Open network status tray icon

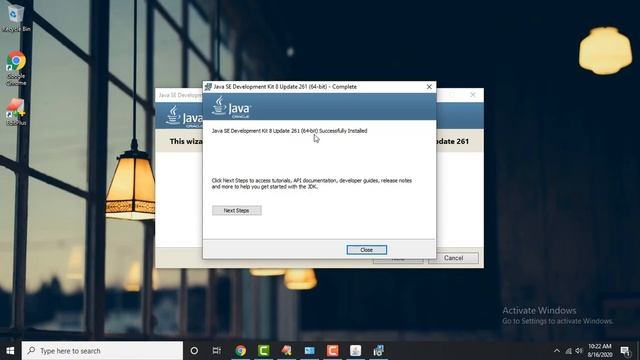[568, 351]
